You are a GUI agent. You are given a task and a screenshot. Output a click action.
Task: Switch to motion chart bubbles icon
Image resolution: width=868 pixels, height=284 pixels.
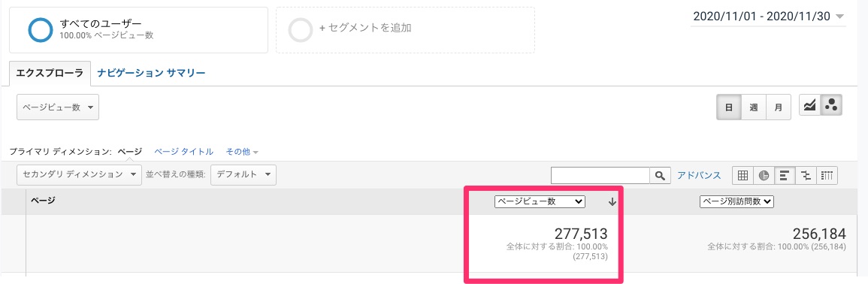tap(831, 105)
